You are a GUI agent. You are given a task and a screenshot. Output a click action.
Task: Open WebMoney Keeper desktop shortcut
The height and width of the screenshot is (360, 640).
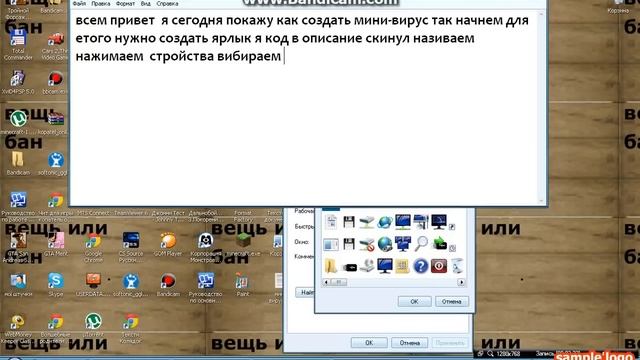pos(17,329)
